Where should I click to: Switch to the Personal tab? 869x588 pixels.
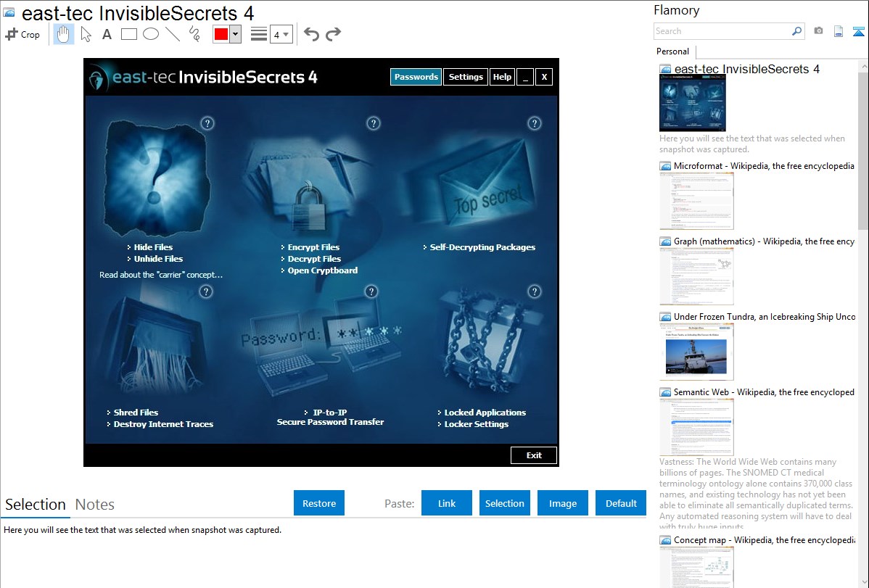pos(673,51)
